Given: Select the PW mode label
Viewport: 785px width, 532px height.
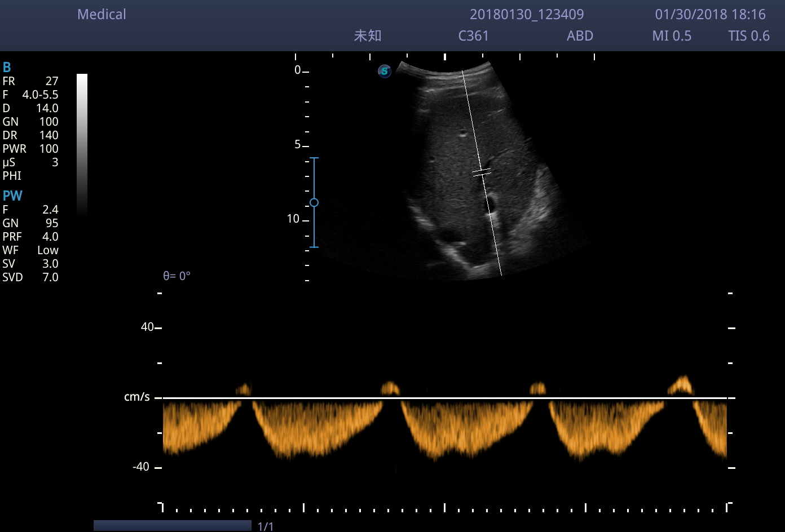Looking at the screenshot, I should (12, 196).
